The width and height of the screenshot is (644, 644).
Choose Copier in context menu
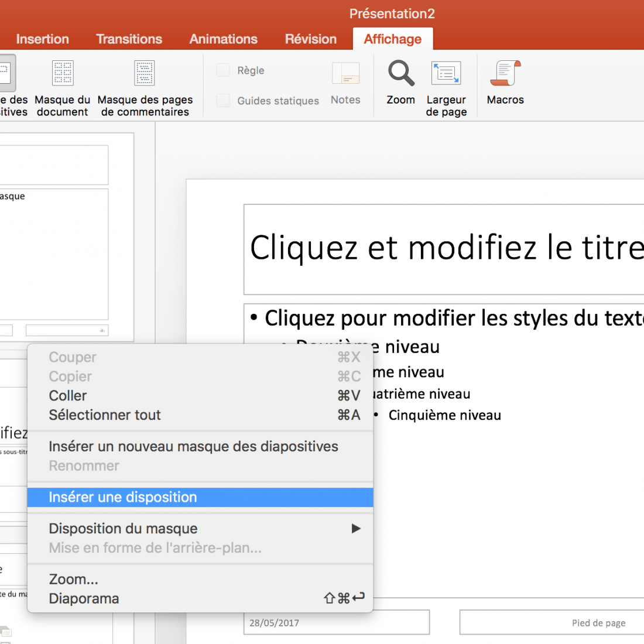tap(200, 376)
